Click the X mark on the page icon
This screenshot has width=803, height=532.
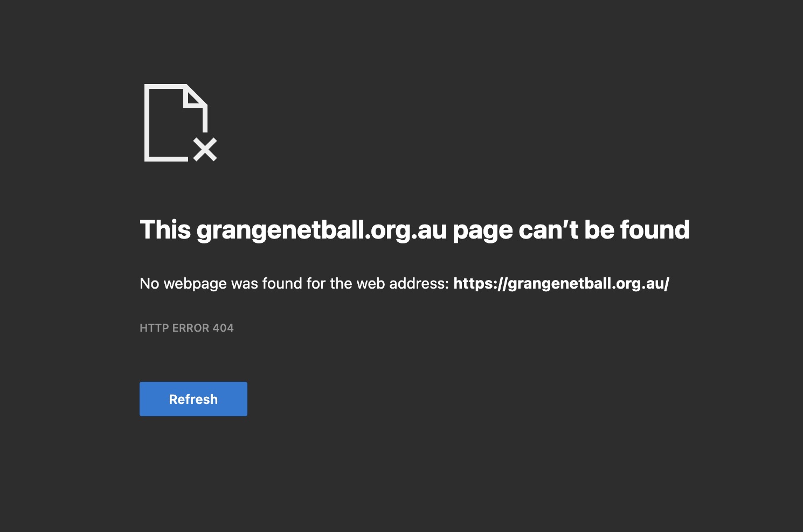pyautogui.click(x=205, y=149)
